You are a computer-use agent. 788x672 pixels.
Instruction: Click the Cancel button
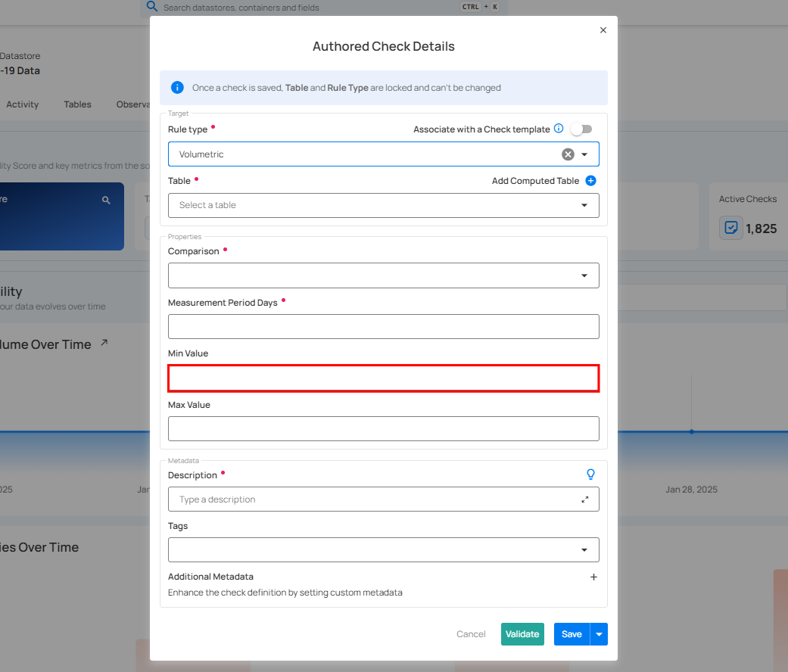click(x=471, y=634)
